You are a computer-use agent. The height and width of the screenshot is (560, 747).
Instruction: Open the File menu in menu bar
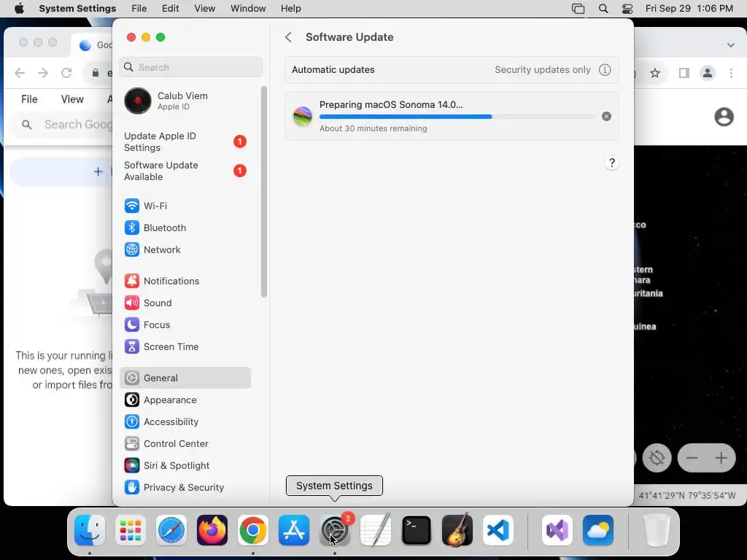coord(139,9)
